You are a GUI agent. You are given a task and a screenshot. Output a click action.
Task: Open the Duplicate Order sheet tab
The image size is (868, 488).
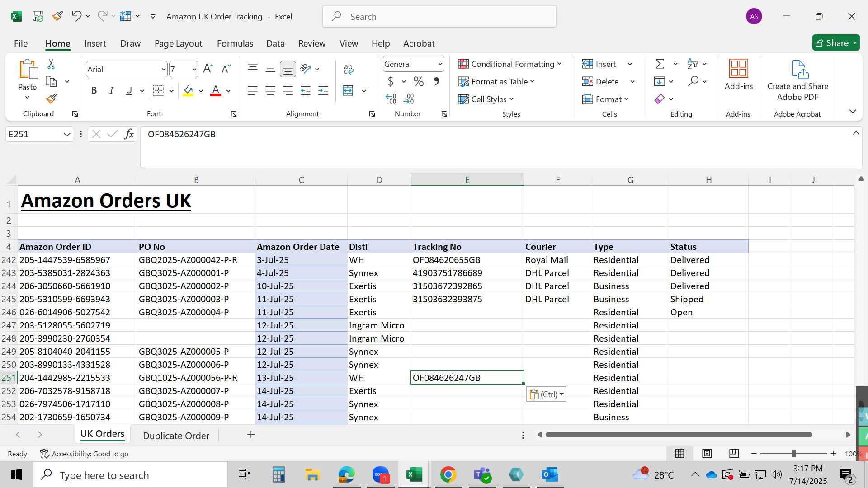point(176,436)
